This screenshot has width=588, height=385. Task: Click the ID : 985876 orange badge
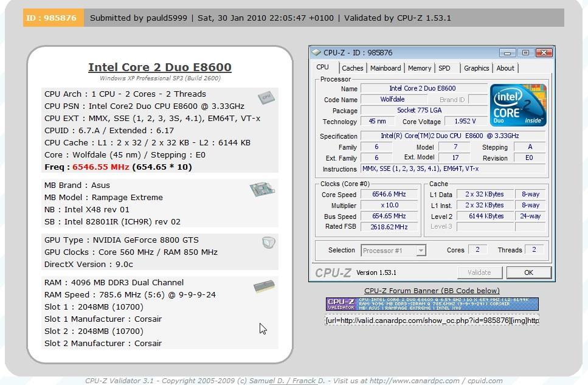(54, 18)
